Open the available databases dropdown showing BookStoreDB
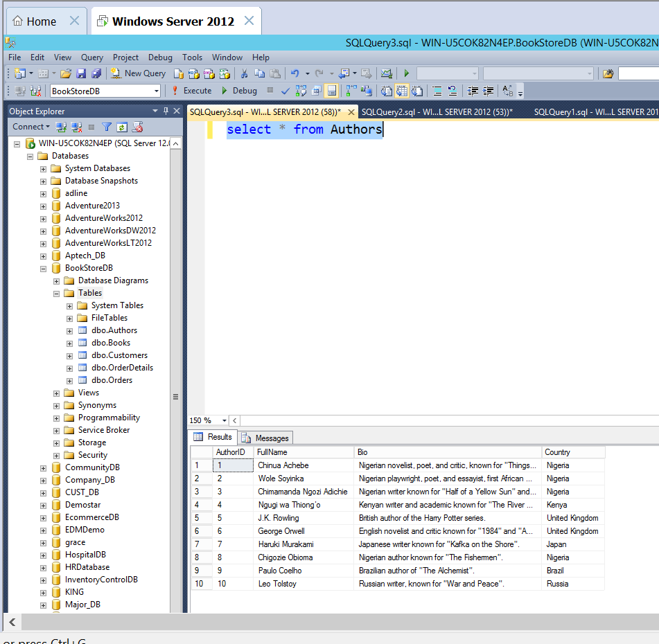Viewport: 659px width, 644px height. pyautogui.click(x=154, y=91)
